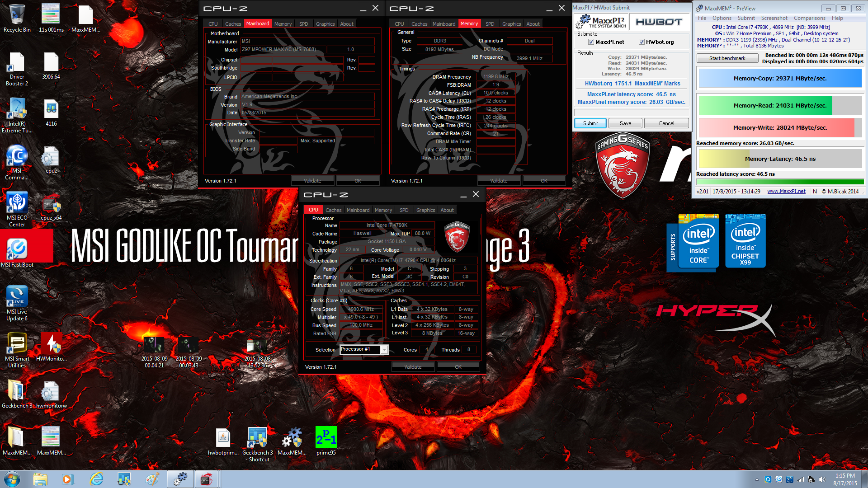Screen dimensions: 868x488
Task: Launch MSI Command Center icon
Action: [x=17, y=163]
